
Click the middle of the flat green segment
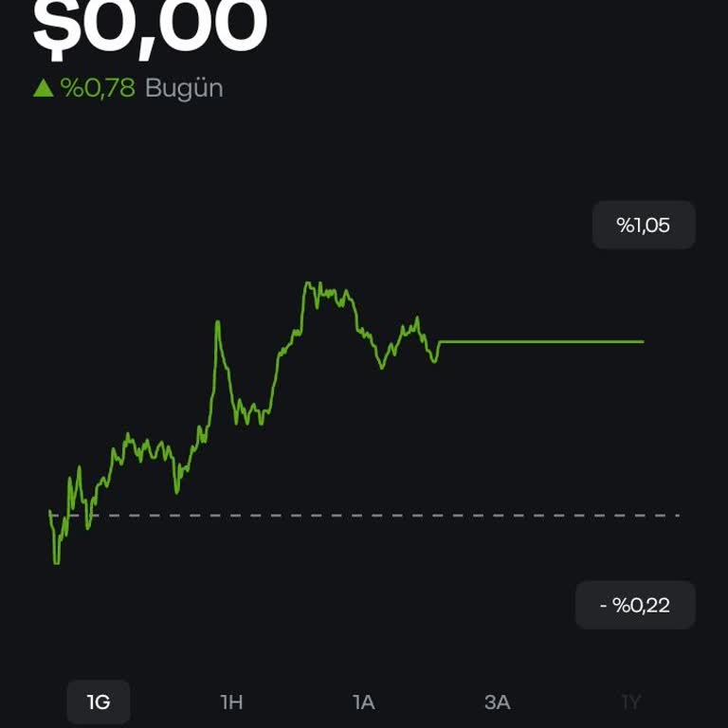click(540, 341)
